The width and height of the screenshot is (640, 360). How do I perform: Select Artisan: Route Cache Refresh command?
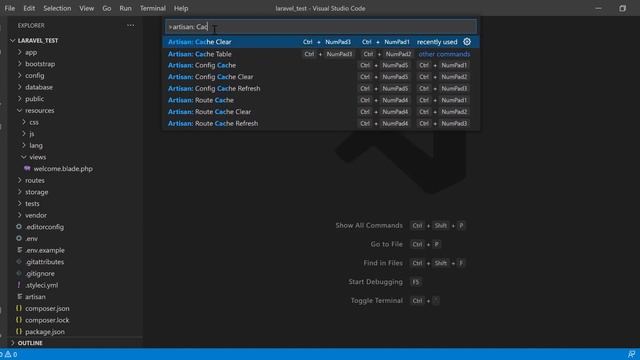click(x=321, y=123)
